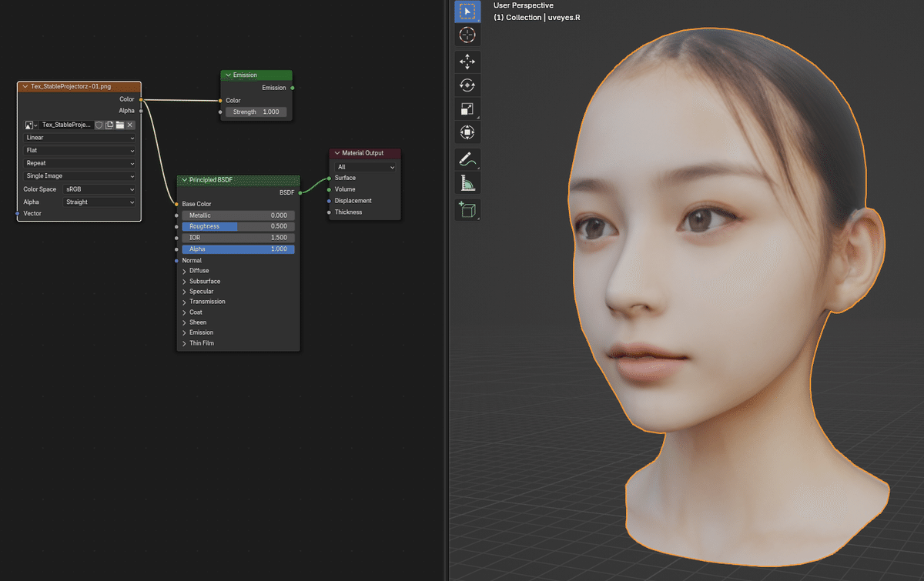Toggle fake user shield for the texture image

(x=99, y=125)
